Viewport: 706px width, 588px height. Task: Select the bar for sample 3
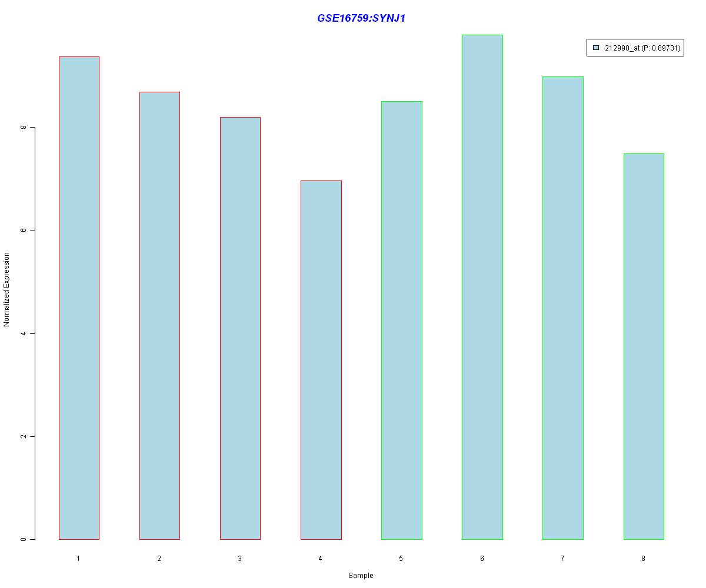(x=240, y=328)
